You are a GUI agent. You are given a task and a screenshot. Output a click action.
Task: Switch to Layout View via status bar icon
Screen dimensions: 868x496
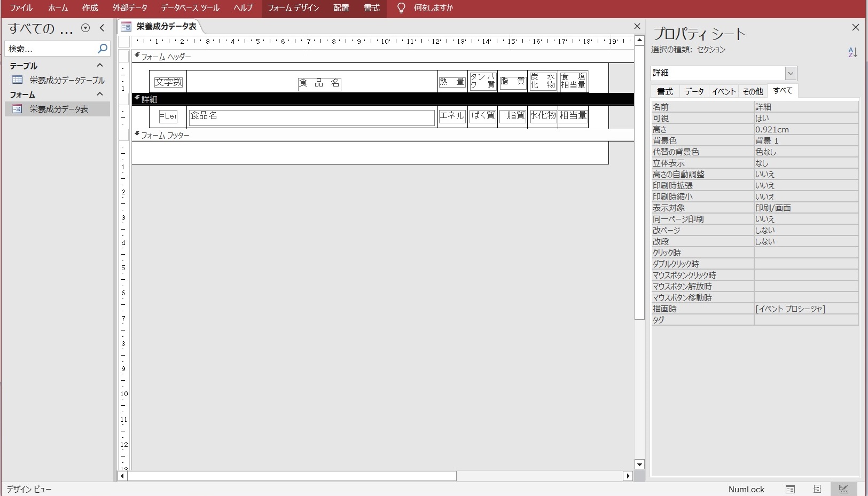(x=817, y=489)
